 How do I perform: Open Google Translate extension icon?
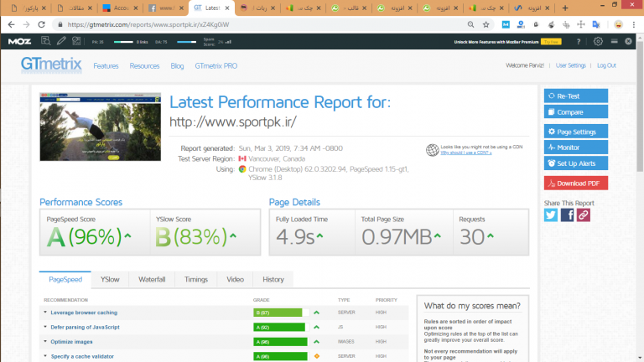pos(596,24)
